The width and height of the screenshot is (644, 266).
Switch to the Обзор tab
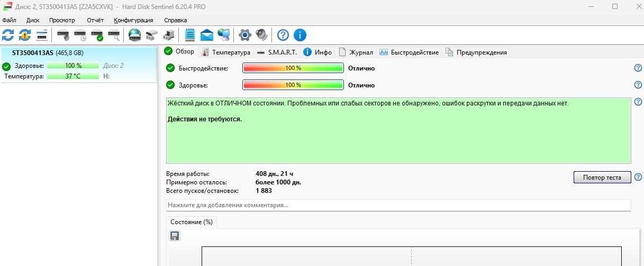pos(180,51)
